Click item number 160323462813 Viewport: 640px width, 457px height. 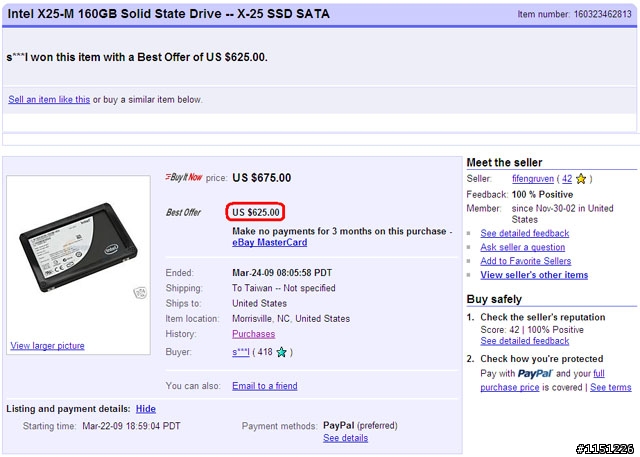[602, 14]
